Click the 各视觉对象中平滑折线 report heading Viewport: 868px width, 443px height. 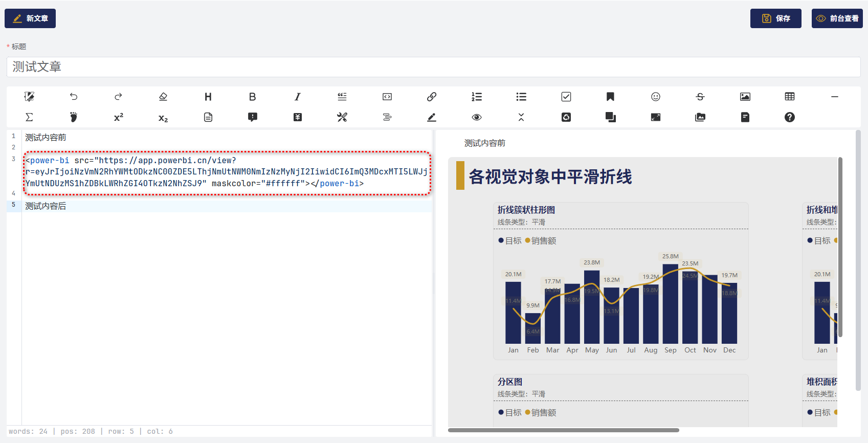point(550,176)
